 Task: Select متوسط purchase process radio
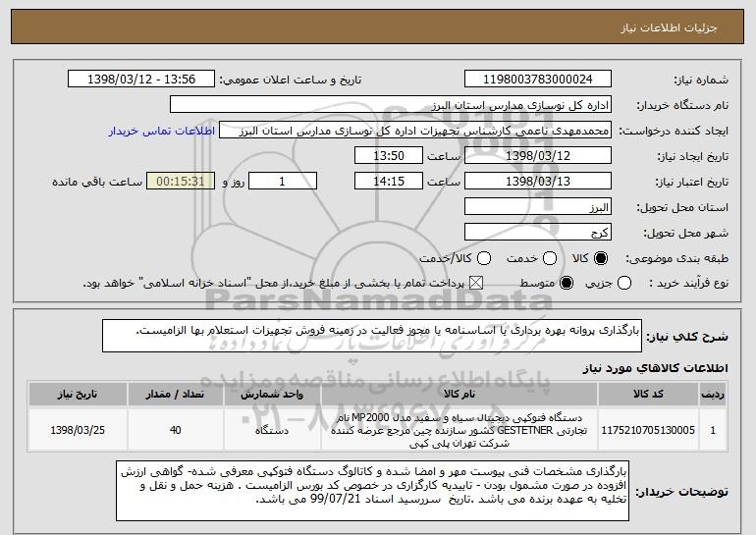click(x=567, y=283)
